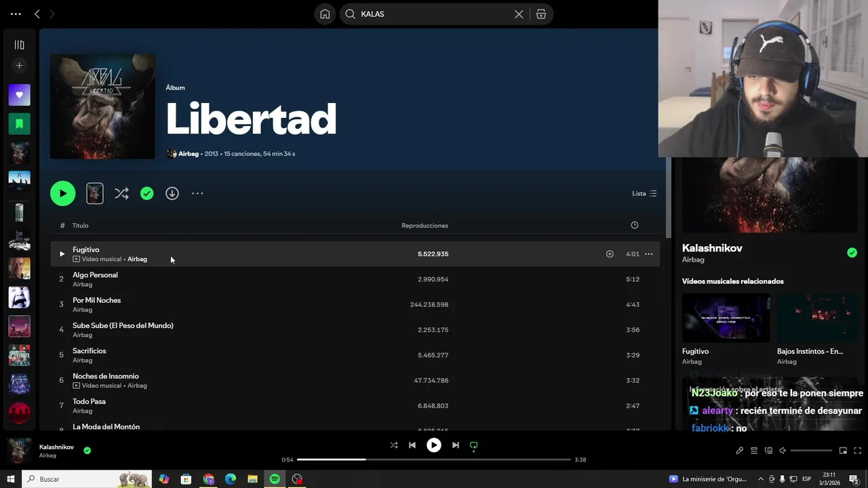
Task: Toggle shuffle in the player bar
Action: [394, 445]
